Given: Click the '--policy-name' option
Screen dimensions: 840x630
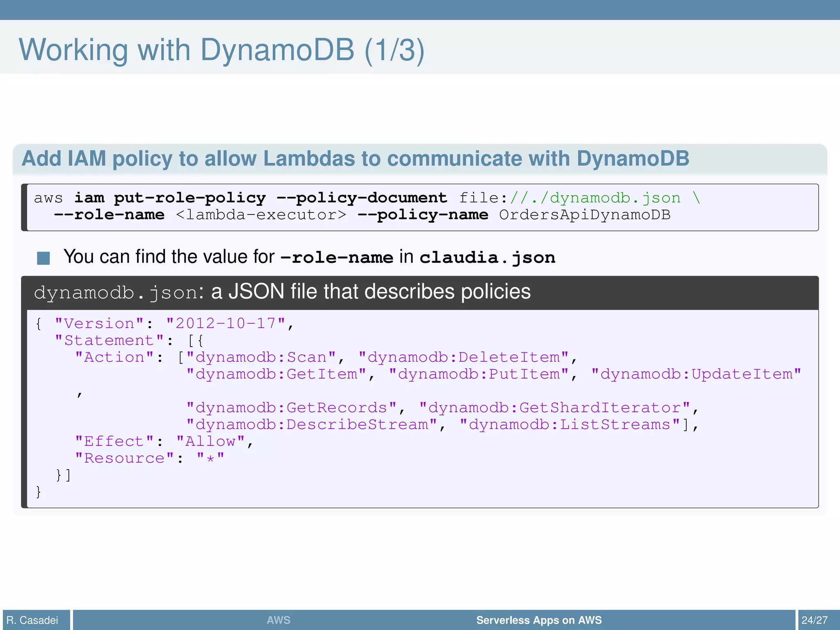Looking at the screenshot, I should [423, 215].
